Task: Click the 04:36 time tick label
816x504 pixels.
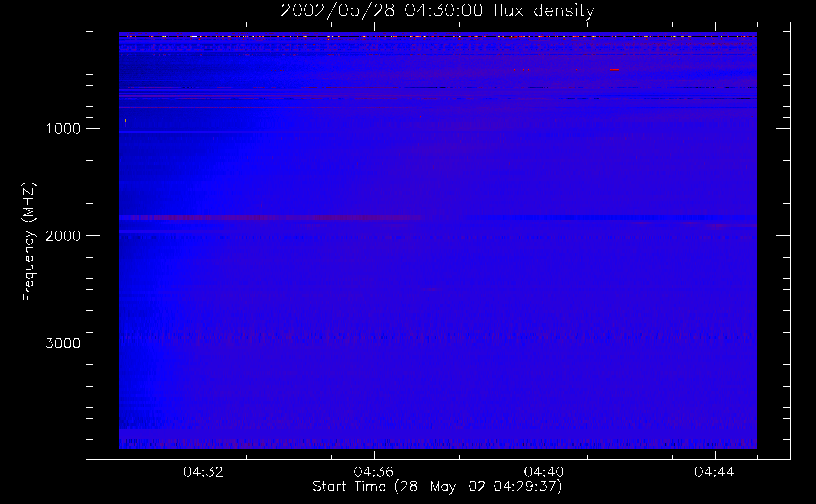Action: click(374, 472)
